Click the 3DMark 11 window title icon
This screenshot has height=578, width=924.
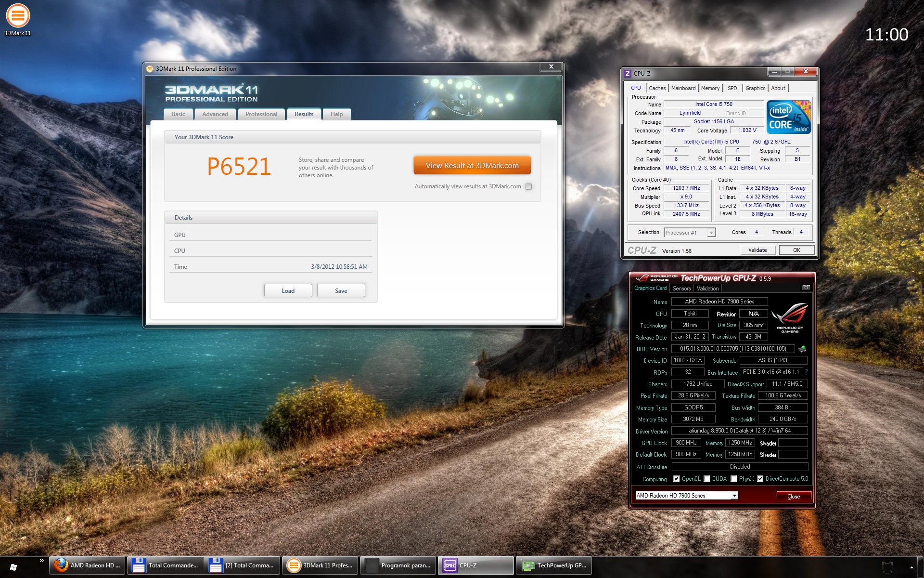pyautogui.click(x=150, y=69)
